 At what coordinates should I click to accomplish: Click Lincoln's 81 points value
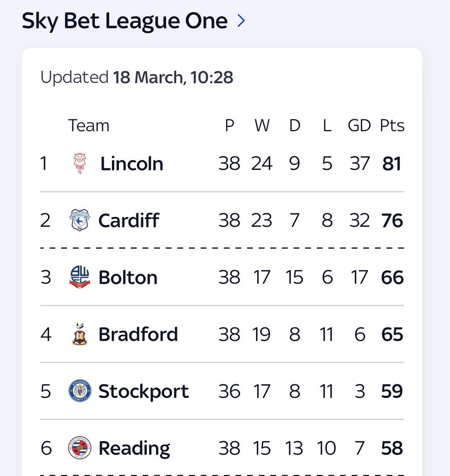point(392,163)
